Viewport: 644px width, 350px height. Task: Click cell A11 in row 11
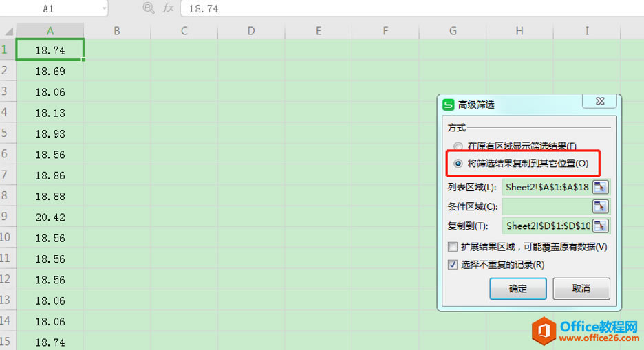pos(50,259)
